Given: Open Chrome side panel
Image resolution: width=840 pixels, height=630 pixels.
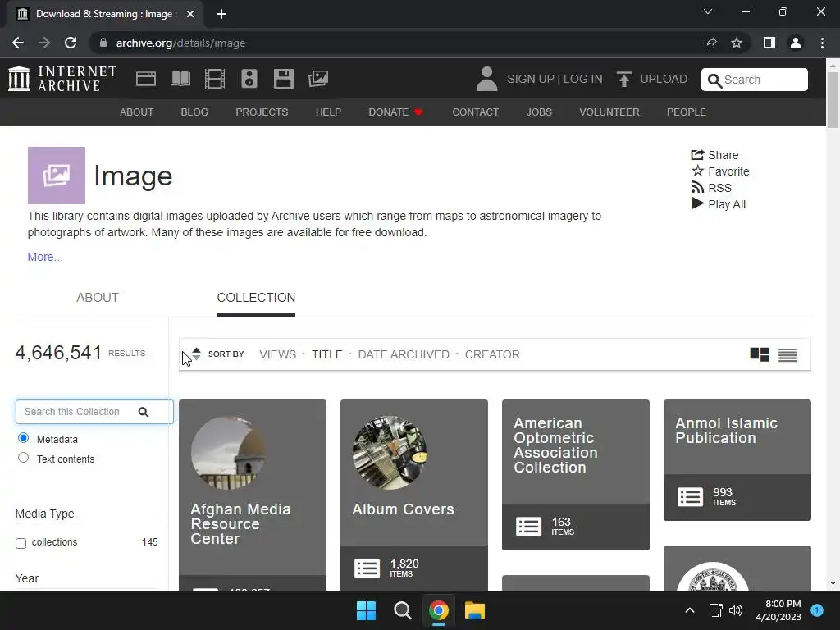Looking at the screenshot, I should click(769, 43).
